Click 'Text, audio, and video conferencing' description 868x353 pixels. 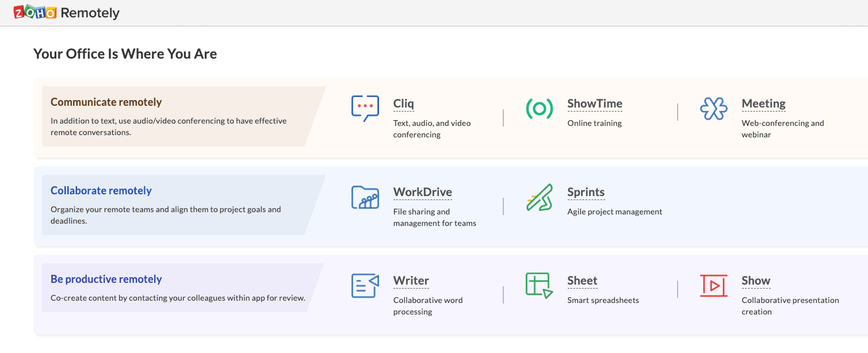pyautogui.click(x=432, y=129)
